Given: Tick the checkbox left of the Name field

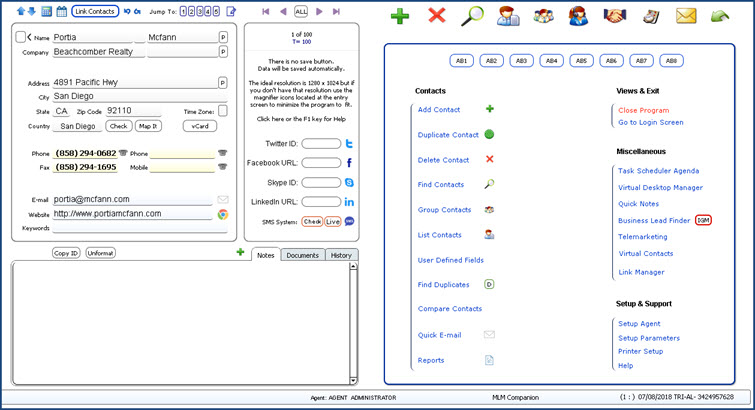Looking at the screenshot, I should click(x=21, y=37).
